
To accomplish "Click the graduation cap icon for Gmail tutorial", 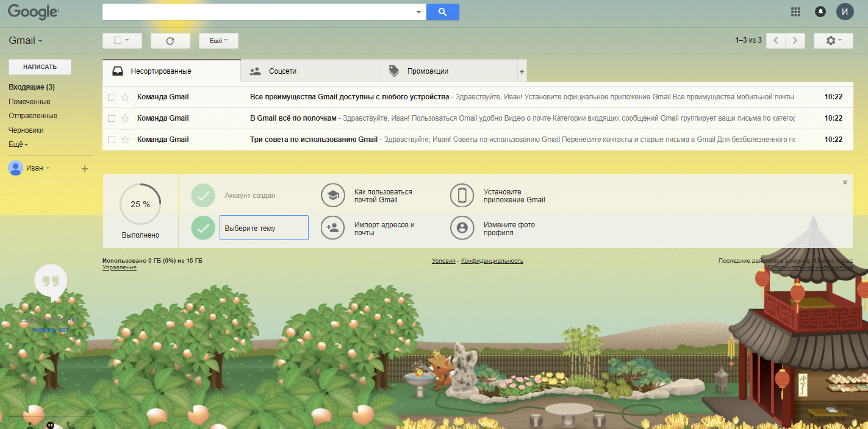I will (x=333, y=196).
